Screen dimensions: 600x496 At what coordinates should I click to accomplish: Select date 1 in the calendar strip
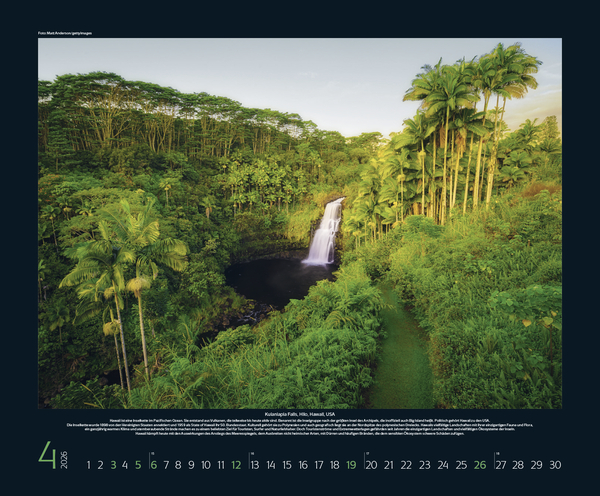coord(88,465)
